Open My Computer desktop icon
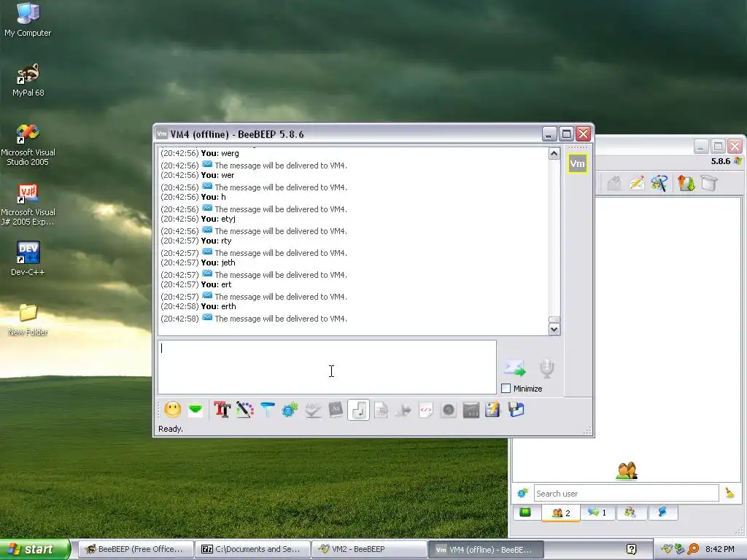 pyautogui.click(x=28, y=20)
